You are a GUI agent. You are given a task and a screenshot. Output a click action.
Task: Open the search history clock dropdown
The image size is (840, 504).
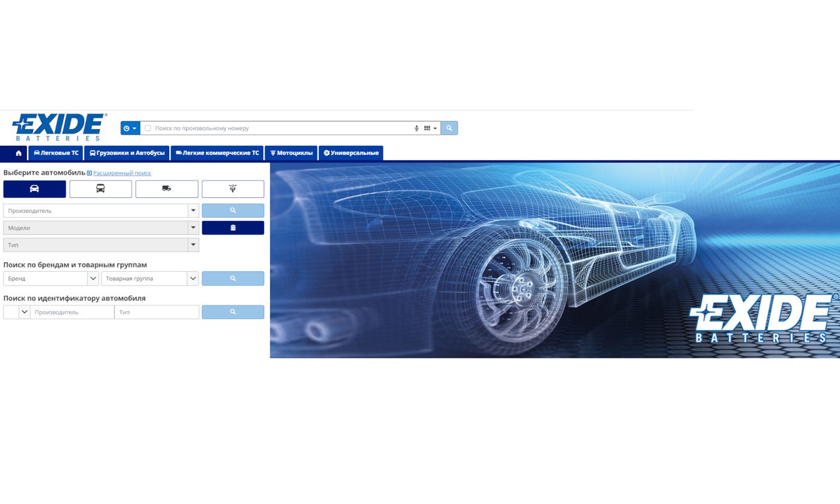(x=130, y=128)
